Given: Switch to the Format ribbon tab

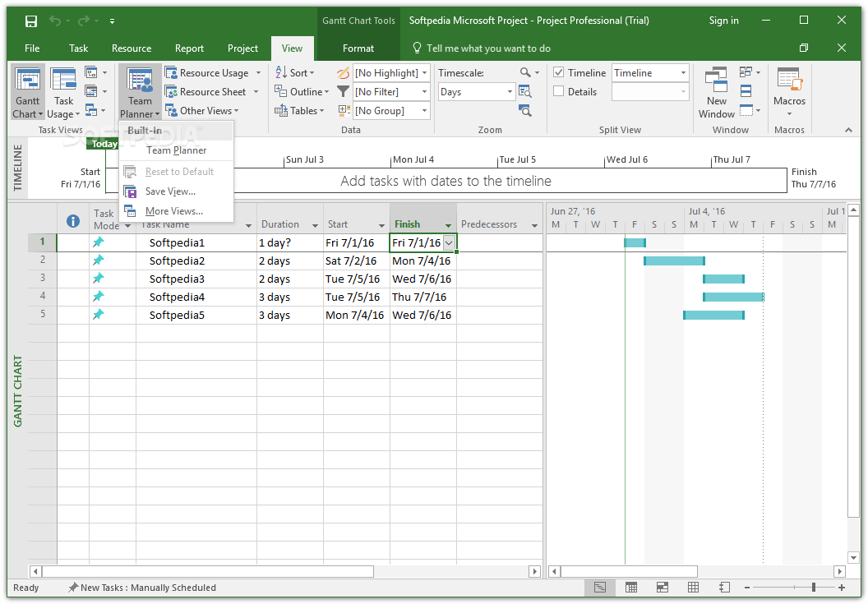Looking at the screenshot, I should [x=358, y=48].
